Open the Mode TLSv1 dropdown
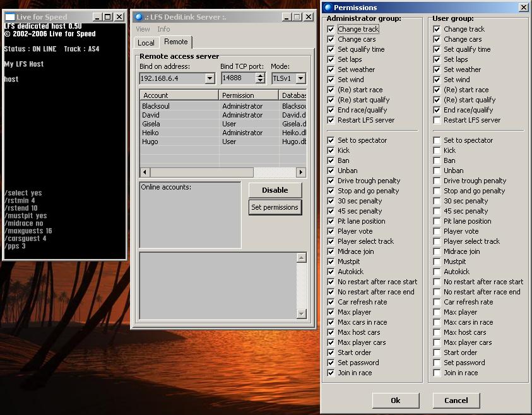 click(x=300, y=78)
